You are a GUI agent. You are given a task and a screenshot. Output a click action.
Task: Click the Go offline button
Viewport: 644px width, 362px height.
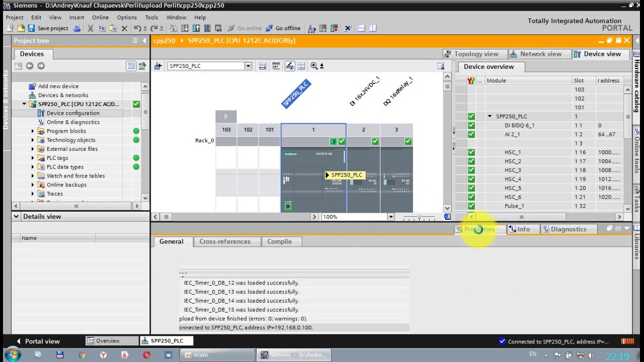(283, 29)
